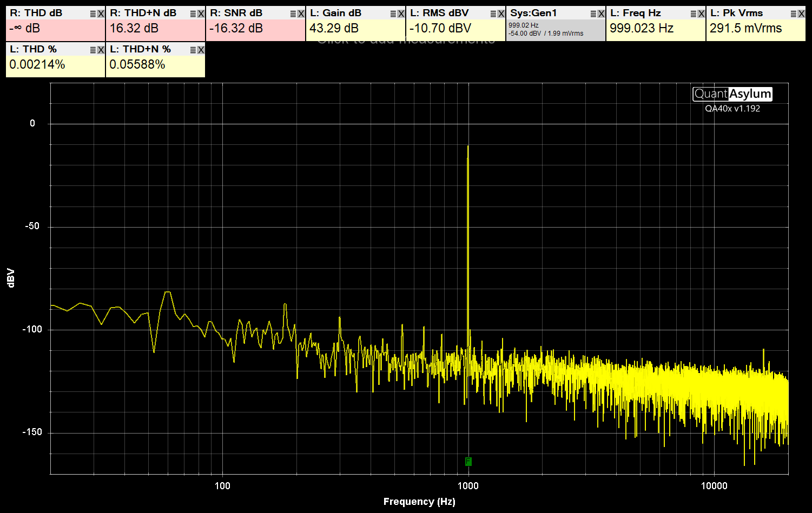Open the menu of R: THD dB tile
The image size is (812, 513).
click(93, 14)
